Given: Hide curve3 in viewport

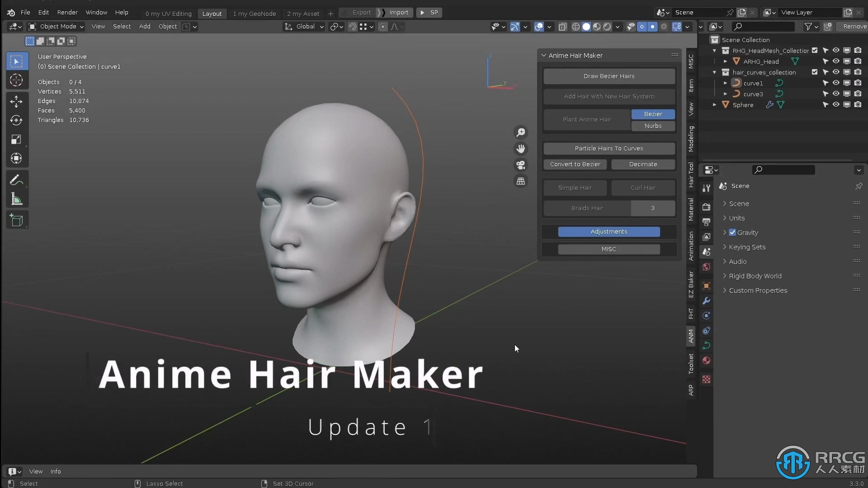Looking at the screenshot, I should coord(836,94).
